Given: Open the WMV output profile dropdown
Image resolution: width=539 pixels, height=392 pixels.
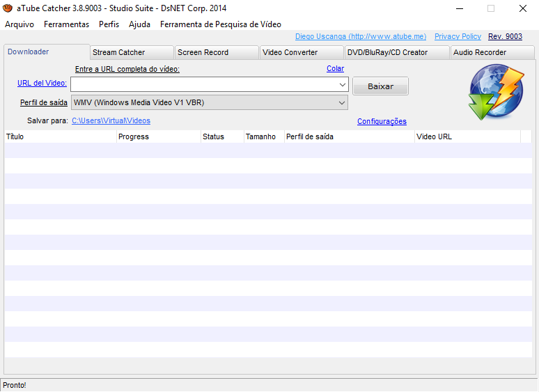Looking at the screenshot, I should pyautogui.click(x=210, y=103).
